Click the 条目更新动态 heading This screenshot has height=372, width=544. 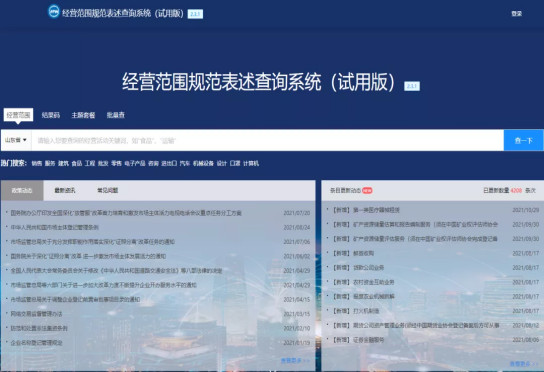click(345, 191)
